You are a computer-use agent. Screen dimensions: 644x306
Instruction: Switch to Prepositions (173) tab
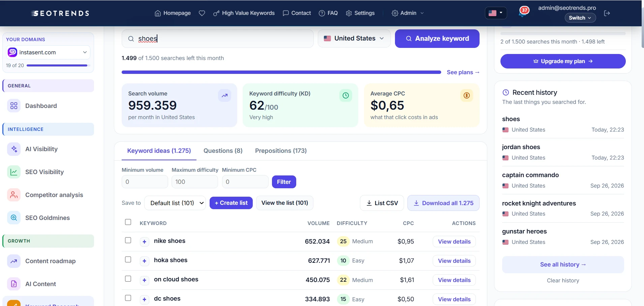point(281,151)
